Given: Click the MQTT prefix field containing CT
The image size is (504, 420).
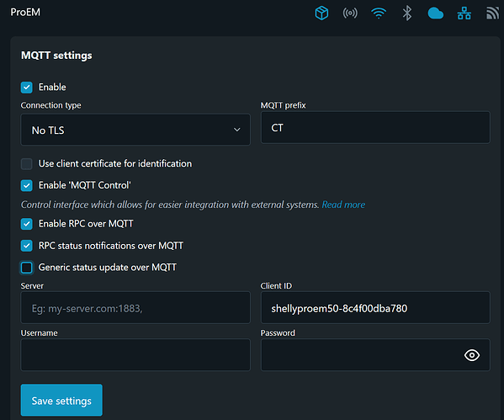Looking at the screenshot, I should point(375,127).
